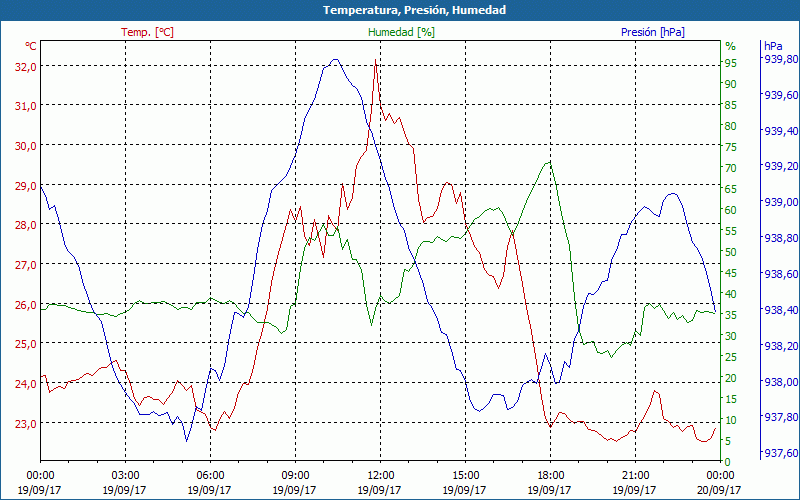Click the '06:00' time axis label
Image resolution: width=800 pixels, height=500 pixels.
point(210,476)
